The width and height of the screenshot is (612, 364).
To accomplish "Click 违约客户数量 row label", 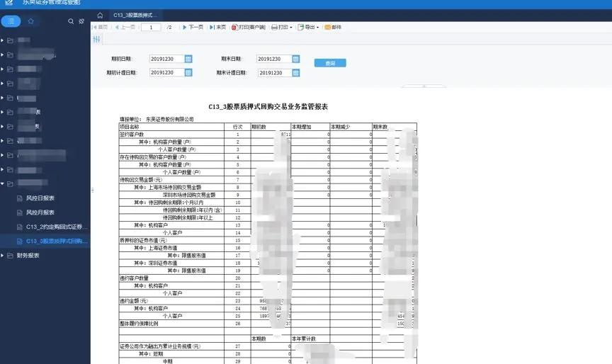I will pos(134,278).
